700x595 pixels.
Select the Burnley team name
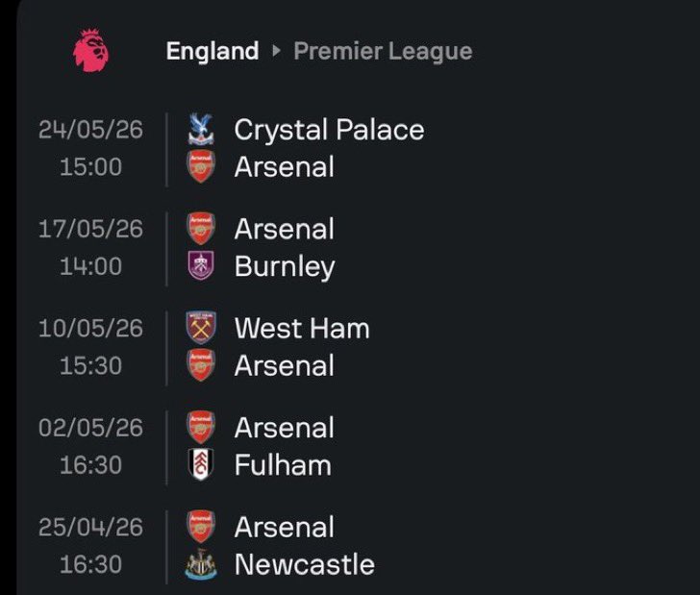pos(285,267)
